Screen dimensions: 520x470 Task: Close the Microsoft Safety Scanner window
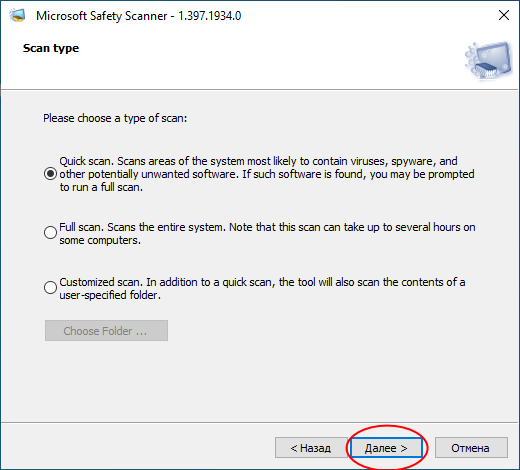[x=504, y=15]
